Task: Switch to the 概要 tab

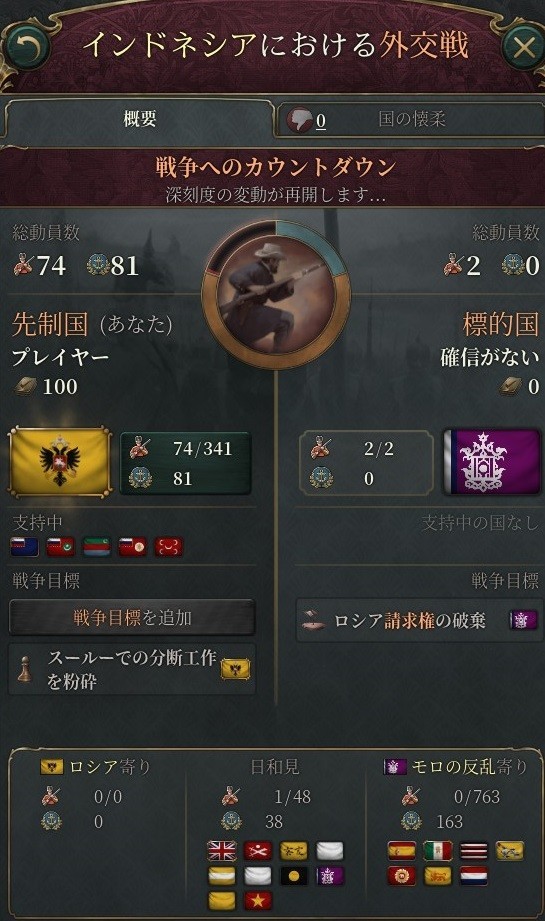Action: pyautogui.click(x=139, y=119)
